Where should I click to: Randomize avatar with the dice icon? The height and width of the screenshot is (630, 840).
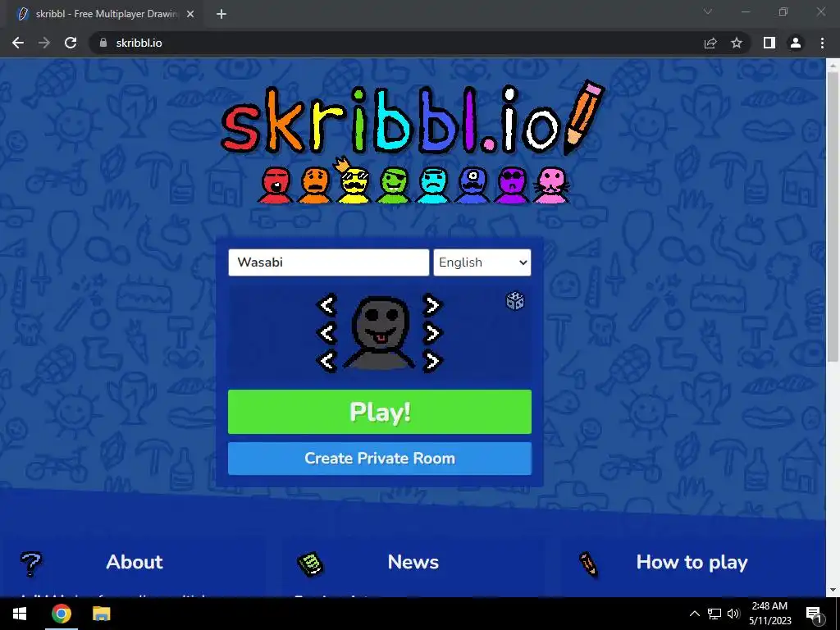(515, 300)
